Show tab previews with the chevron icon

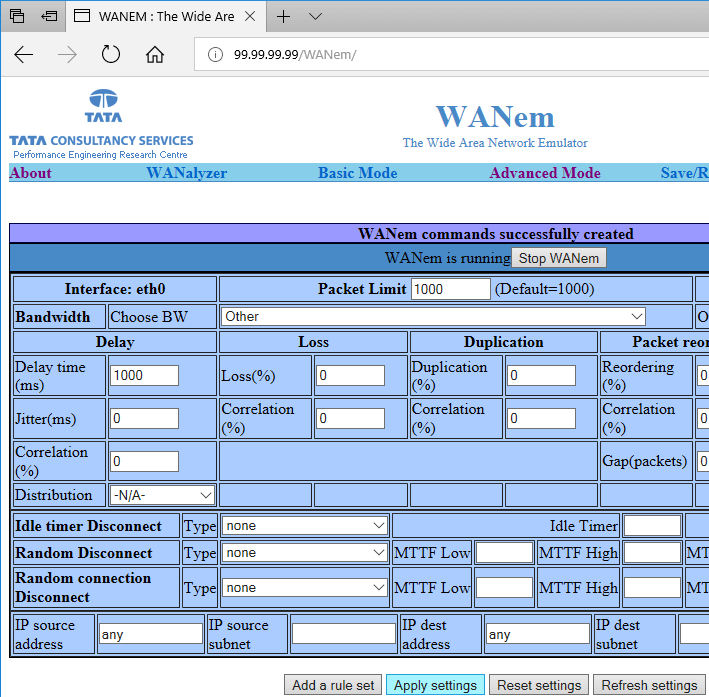[x=315, y=17]
